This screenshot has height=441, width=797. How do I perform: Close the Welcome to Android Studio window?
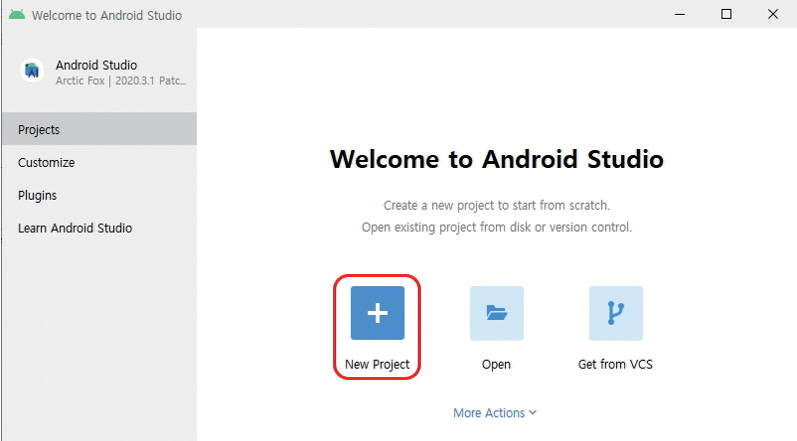(773, 14)
